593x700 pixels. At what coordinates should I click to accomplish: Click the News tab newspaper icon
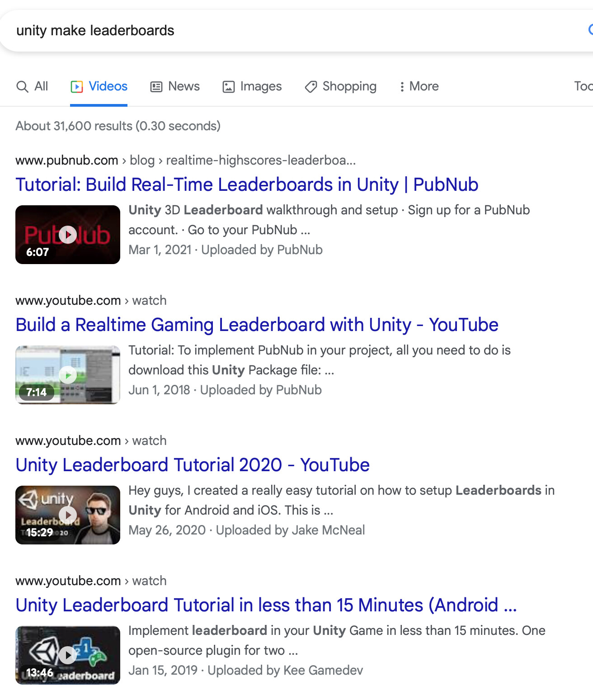pyautogui.click(x=156, y=86)
